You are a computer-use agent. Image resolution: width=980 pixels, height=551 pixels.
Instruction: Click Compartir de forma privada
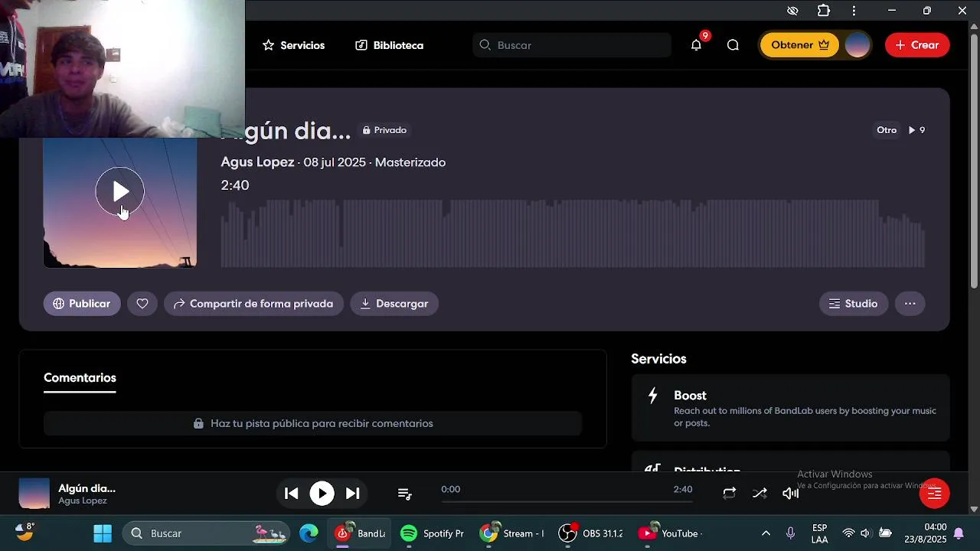253,304
